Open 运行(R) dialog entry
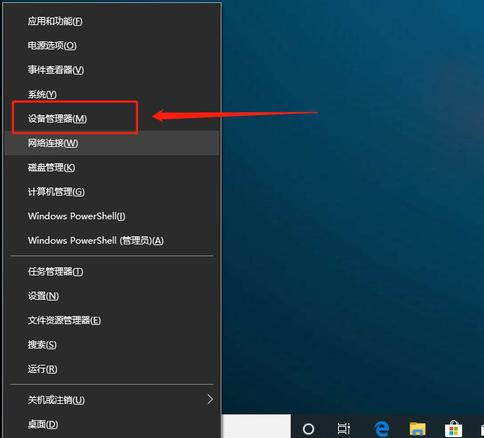Screen dimensions: 484x438 [112, 369]
